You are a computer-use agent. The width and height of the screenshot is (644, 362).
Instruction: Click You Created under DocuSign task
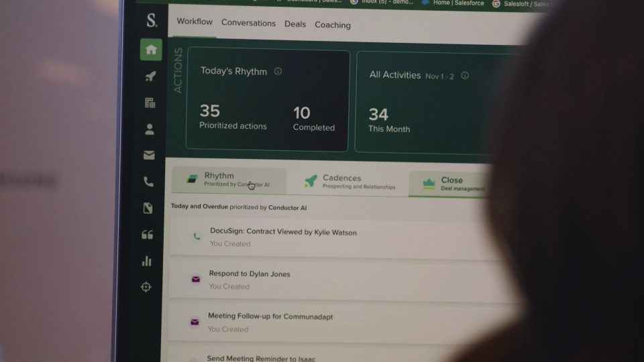pos(230,244)
